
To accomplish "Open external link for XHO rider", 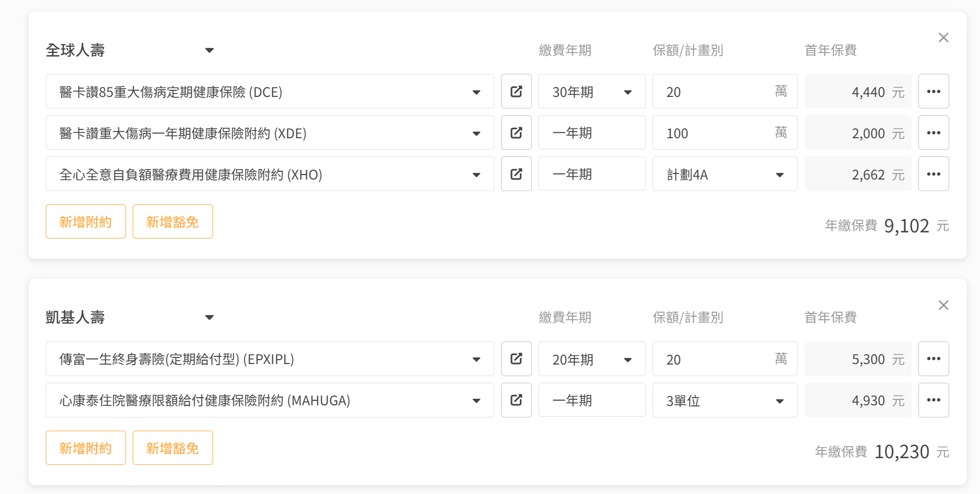I will point(516,174).
